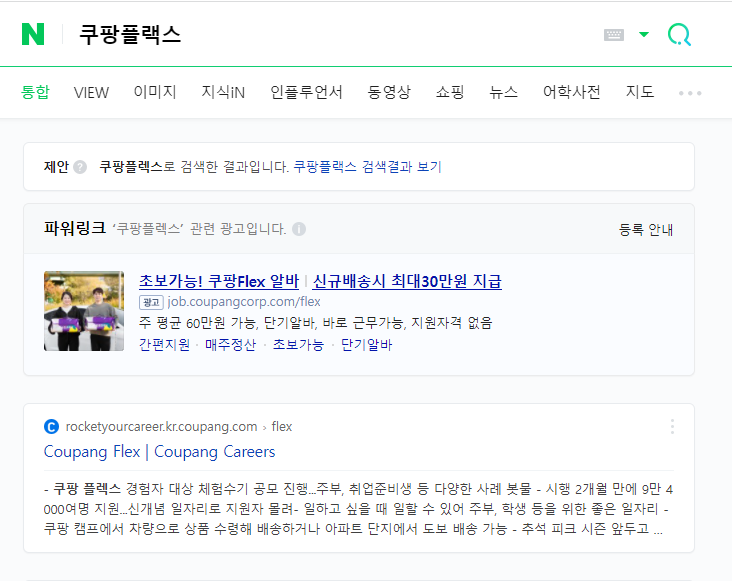The width and height of the screenshot is (732, 581).
Task: Open the 이미지 tab
Action: pos(155,92)
